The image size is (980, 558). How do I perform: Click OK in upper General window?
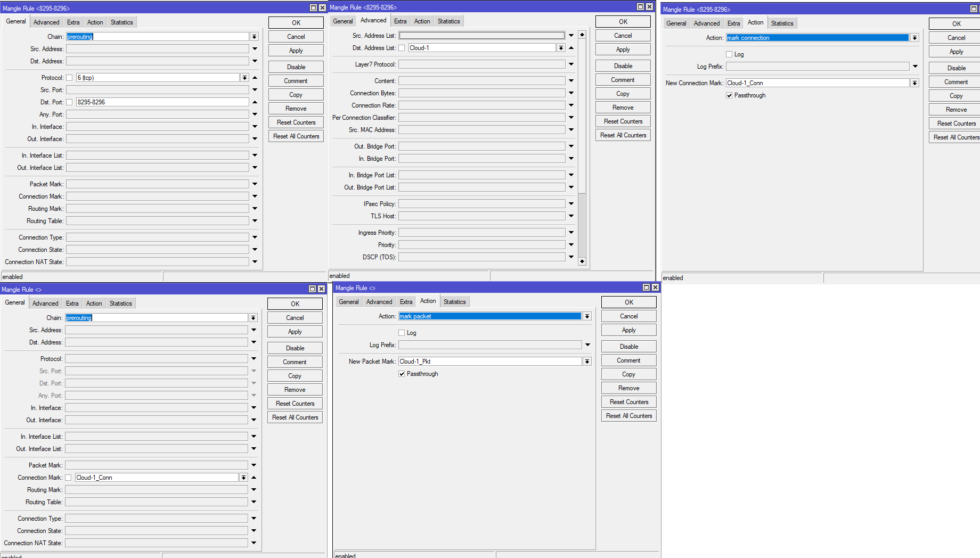(x=296, y=23)
